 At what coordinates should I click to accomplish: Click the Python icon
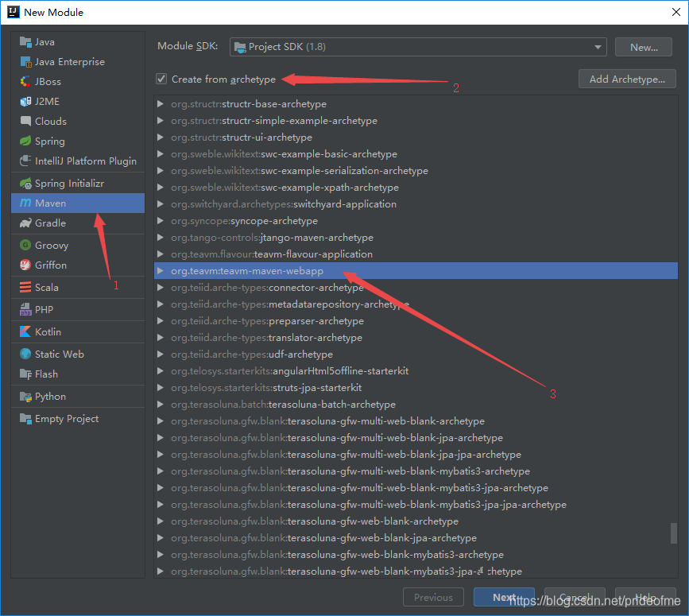25,397
